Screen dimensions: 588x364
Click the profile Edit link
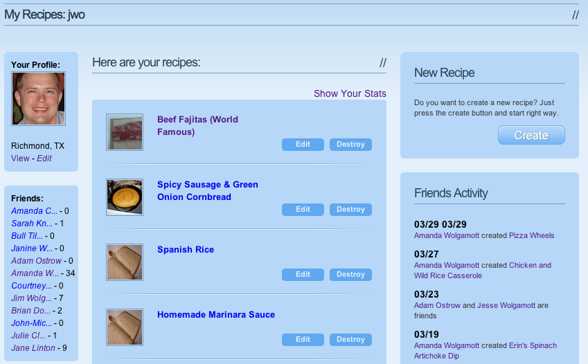click(x=44, y=158)
